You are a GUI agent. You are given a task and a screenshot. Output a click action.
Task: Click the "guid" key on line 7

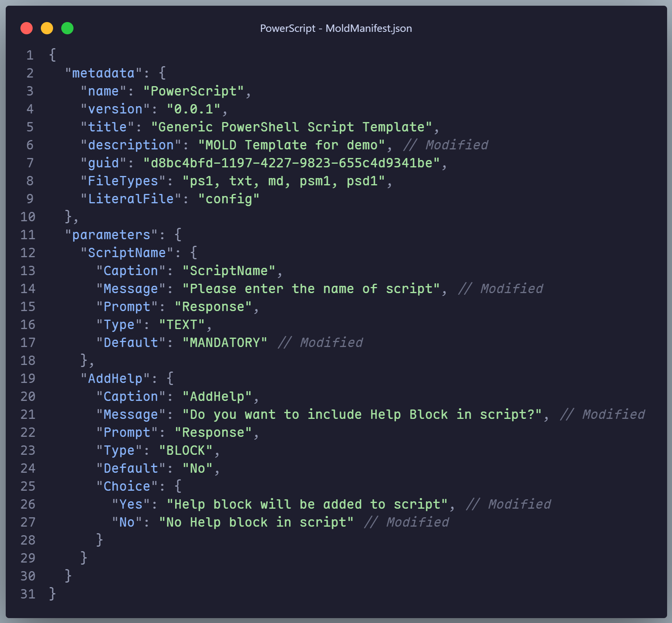(103, 163)
